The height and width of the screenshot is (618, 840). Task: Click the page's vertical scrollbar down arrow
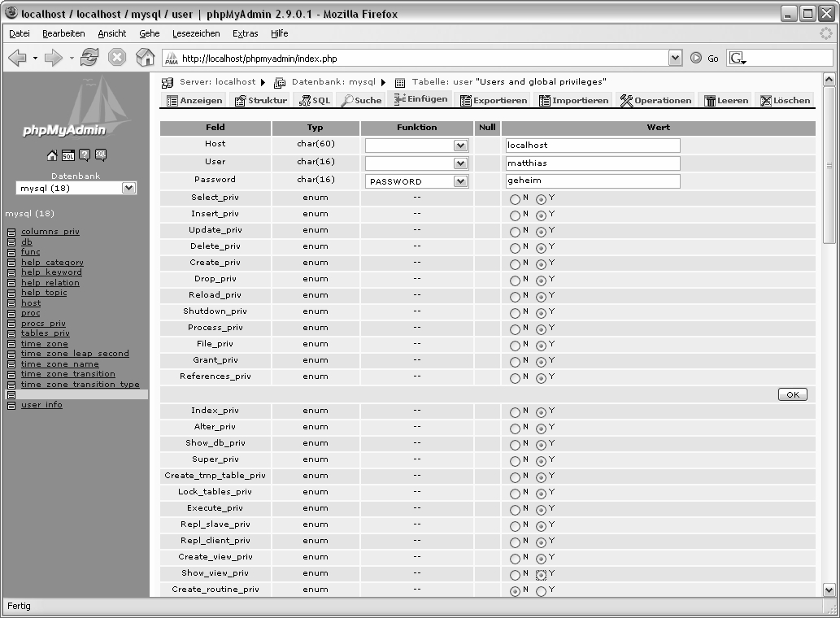[x=829, y=590]
